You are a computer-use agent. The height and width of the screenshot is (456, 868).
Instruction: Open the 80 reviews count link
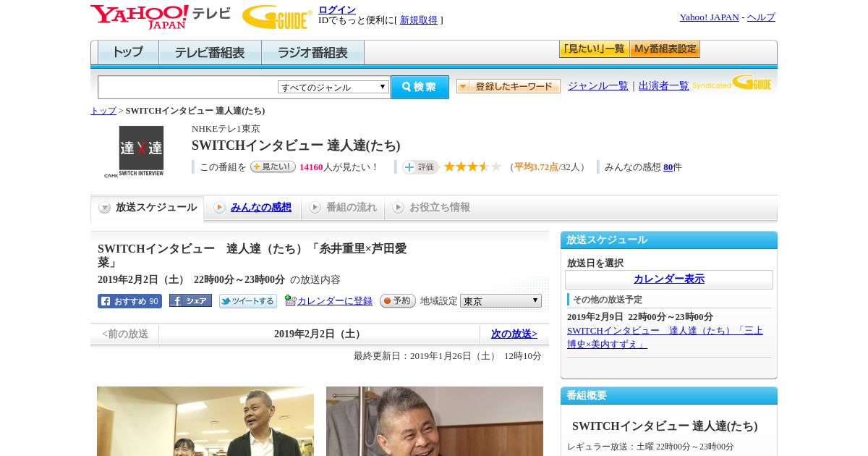click(x=668, y=167)
